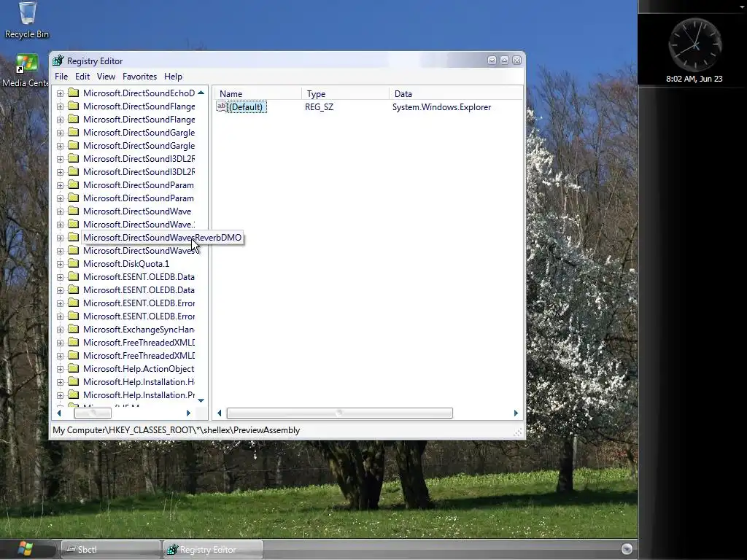Select the Microsoft.Help.Installation.Pr key label
Viewport: 747px width, 560px height.
[x=139, y=394]
